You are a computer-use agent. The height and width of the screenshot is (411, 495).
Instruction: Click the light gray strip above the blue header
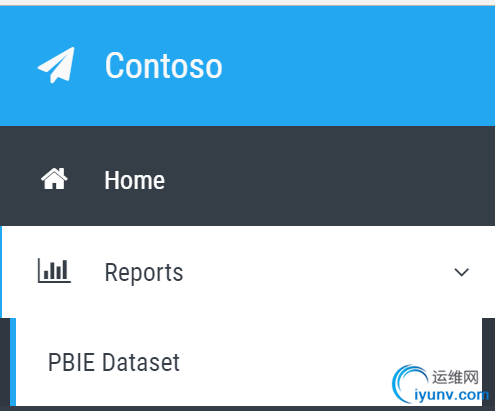coord(247,3)
